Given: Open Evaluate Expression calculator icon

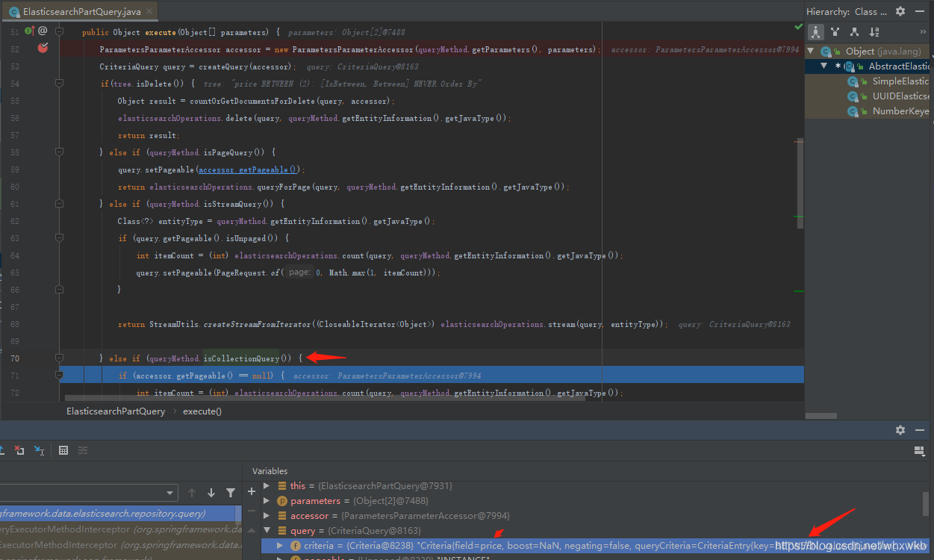Looking at the screenshot, I should coord(63,450).
